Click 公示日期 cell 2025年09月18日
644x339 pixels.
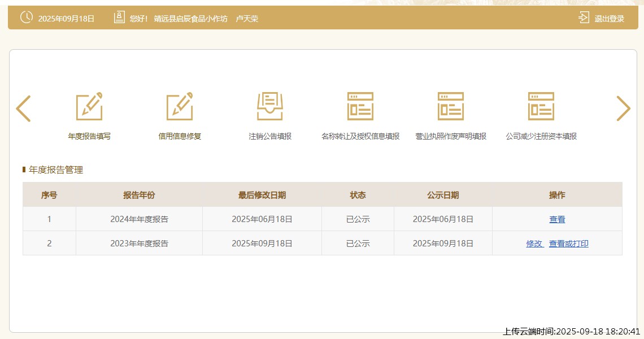[x=443, y=244]
